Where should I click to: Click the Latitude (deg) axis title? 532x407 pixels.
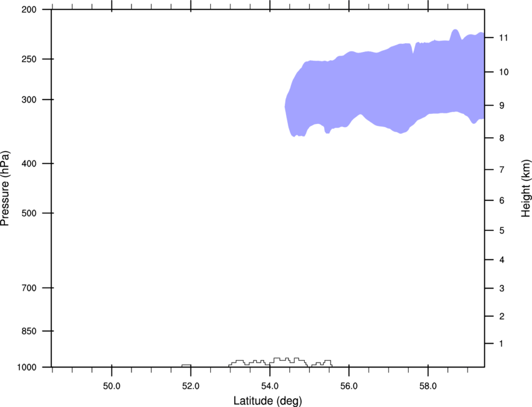pos(267,401)
